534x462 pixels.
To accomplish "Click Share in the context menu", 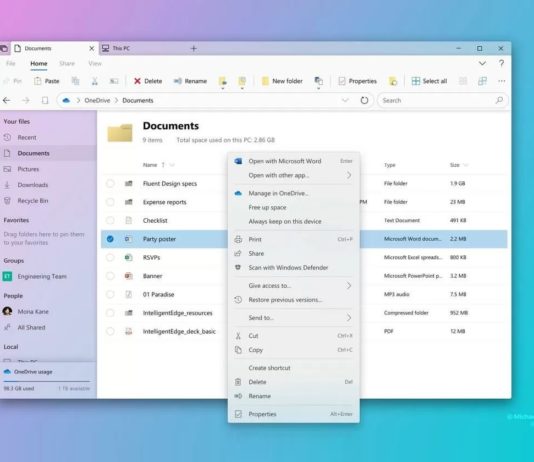I will [x=256, y=254].
